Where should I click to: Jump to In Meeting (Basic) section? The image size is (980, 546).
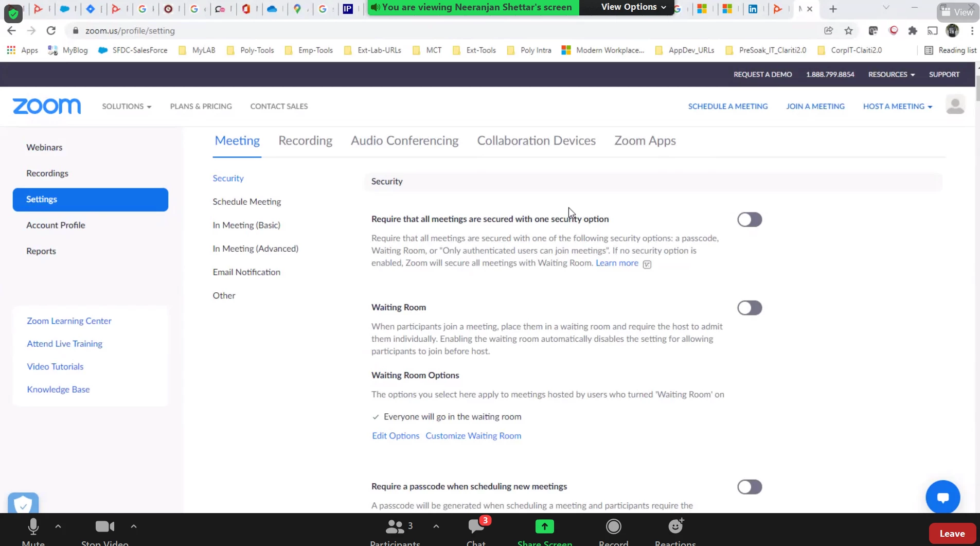click(x=246, y=225)
